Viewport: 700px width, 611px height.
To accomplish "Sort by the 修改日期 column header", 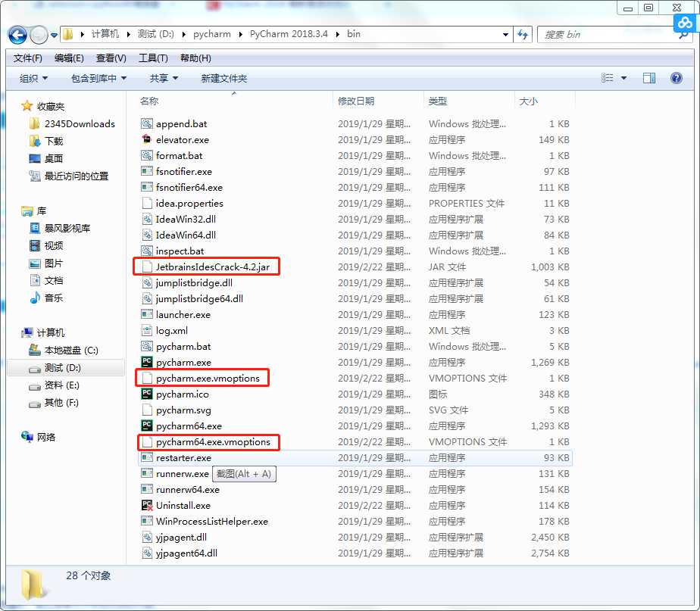I will coord(356,101).
